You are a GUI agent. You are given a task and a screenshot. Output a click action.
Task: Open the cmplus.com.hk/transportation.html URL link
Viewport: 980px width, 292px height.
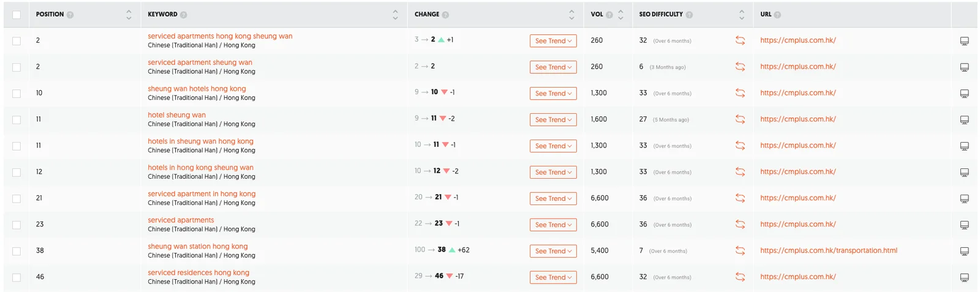[x=828, y=250]
